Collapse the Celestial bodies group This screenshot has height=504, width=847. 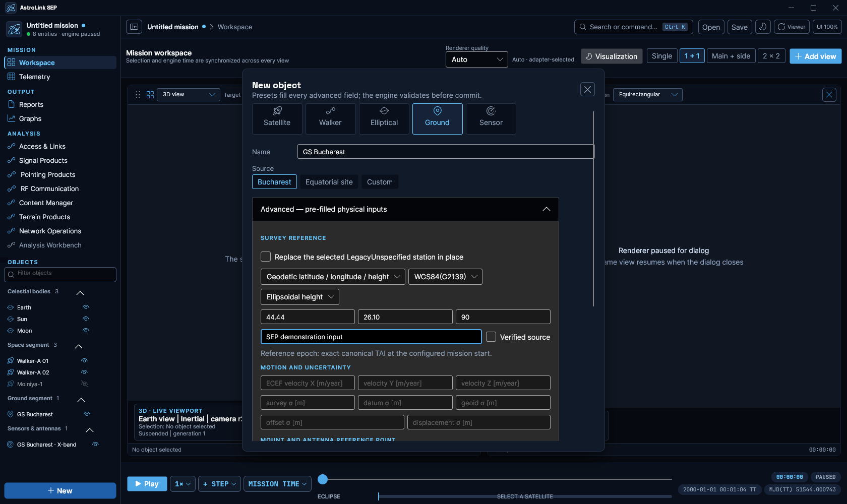point(80,293)
